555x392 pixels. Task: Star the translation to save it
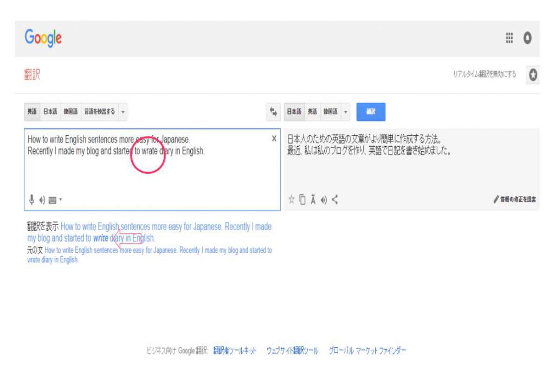pyautogui.click(x=291, y=200)
